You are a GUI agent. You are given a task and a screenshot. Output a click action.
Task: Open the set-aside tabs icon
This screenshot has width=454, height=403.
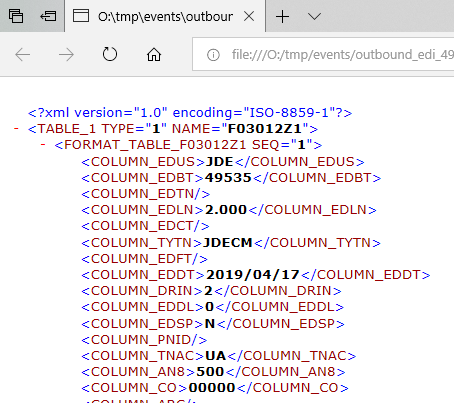(x=16, y=16)
